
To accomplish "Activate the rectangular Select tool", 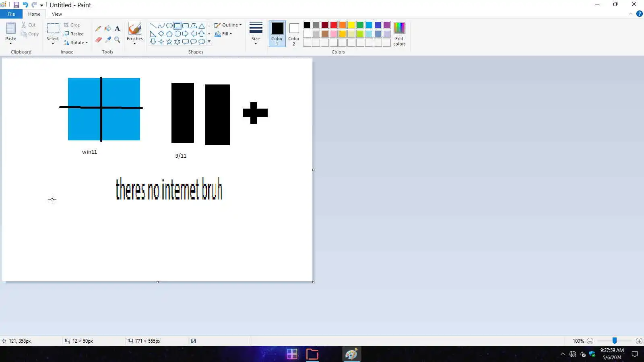I will coord(53,29).
